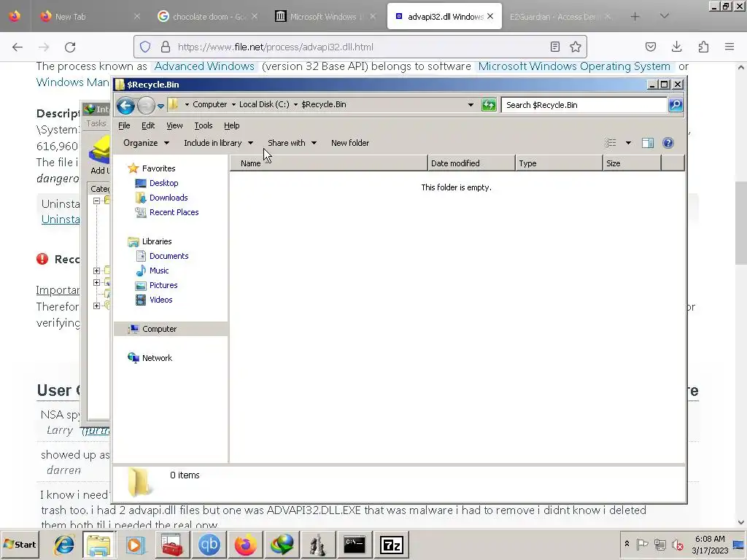Viewport: 747px width, 560px height.
Task: Open a new Firefox tab with plus
Action: coord(635,17)
